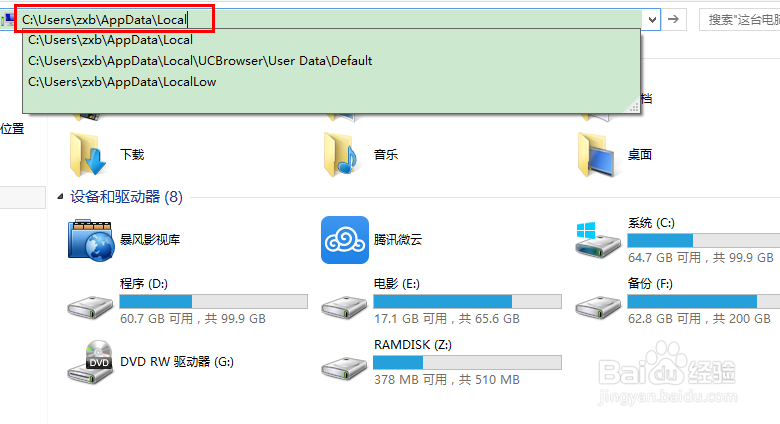Select the 系统 (C:) drive icon
The width and height of the screenshot is (780, 424).
[598, 240]
